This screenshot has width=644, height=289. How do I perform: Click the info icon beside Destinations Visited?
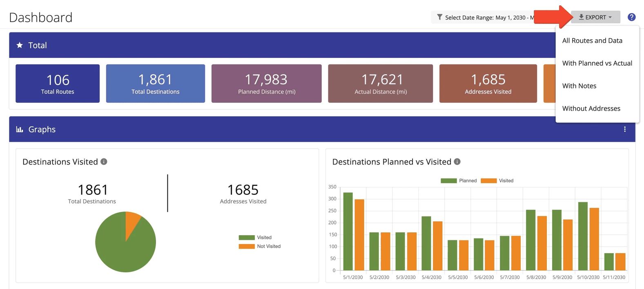click(x=104, y=162)
